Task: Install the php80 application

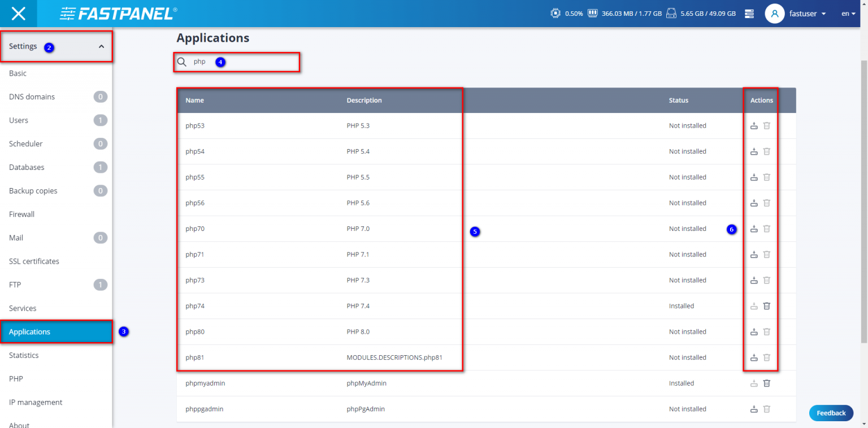Action: point(754,332)
